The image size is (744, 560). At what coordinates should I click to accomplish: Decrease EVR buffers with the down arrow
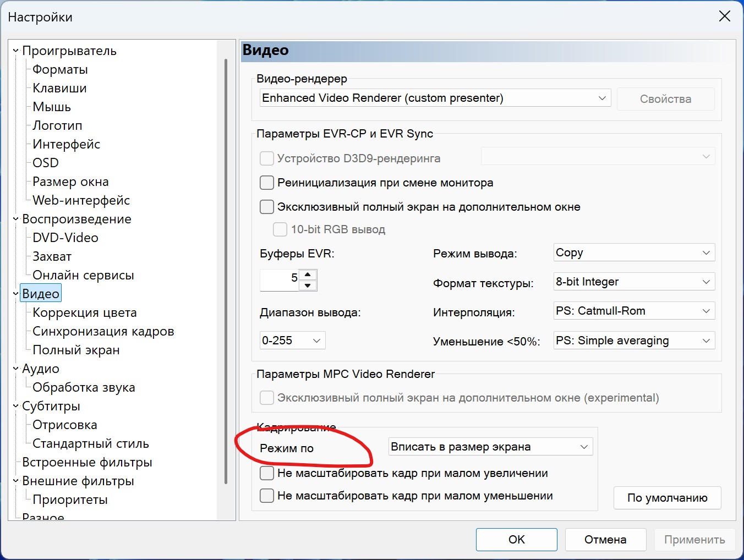(308, 286)
